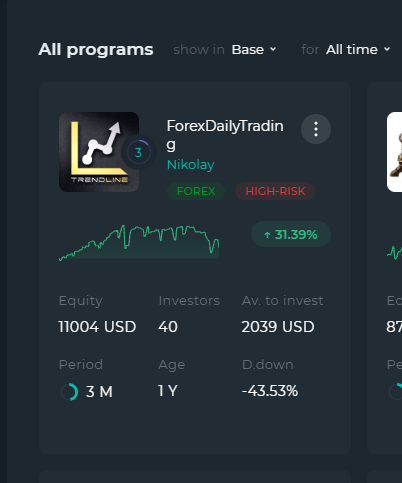Expand the All time period dropdown
The height and width of the screenshot is (483, 402).
358,50
